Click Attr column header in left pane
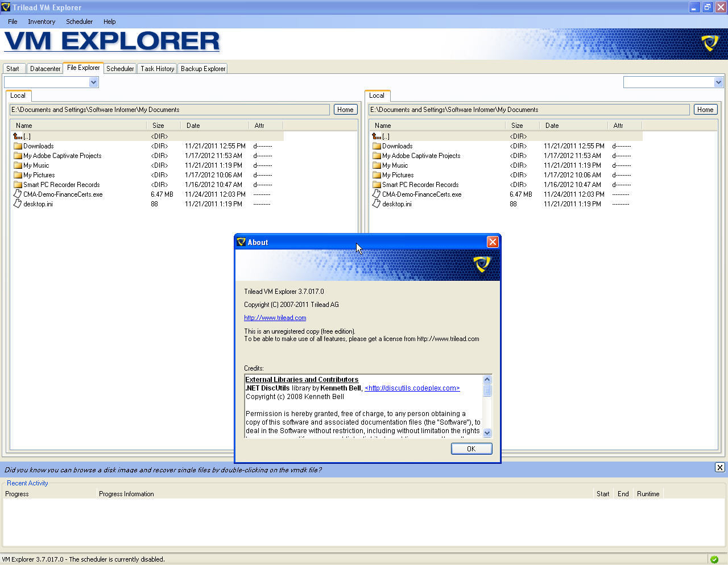Screen dimensions: 728x565 pyautogui.click(x=266, y=126)
